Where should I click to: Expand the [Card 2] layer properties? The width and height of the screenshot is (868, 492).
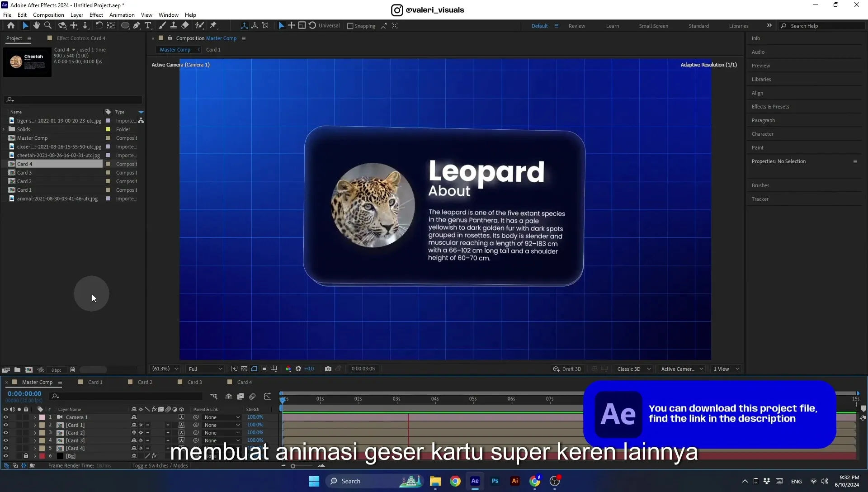pos(35,433)
